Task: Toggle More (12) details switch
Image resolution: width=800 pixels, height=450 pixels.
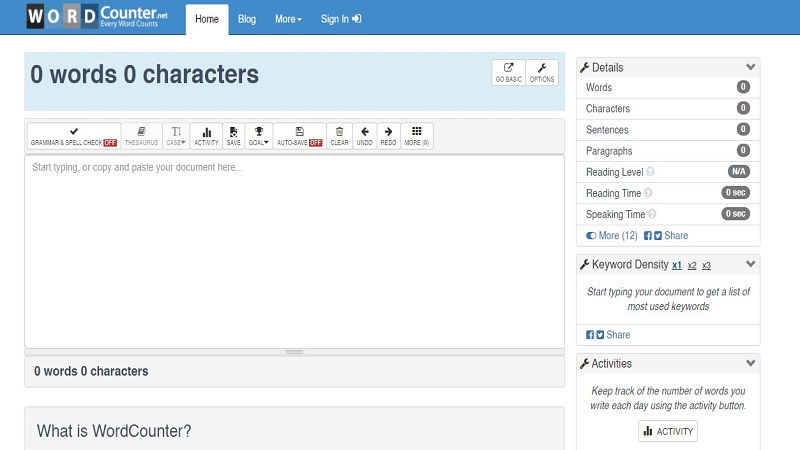Action: click(612, 236)
